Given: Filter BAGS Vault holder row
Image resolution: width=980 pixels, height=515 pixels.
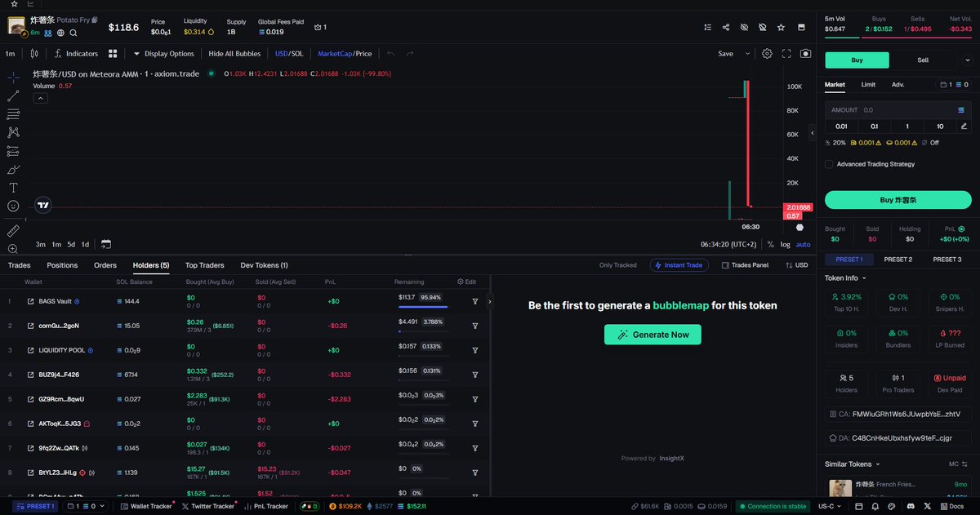Looking at the screenshot, I should click(475, 301).
